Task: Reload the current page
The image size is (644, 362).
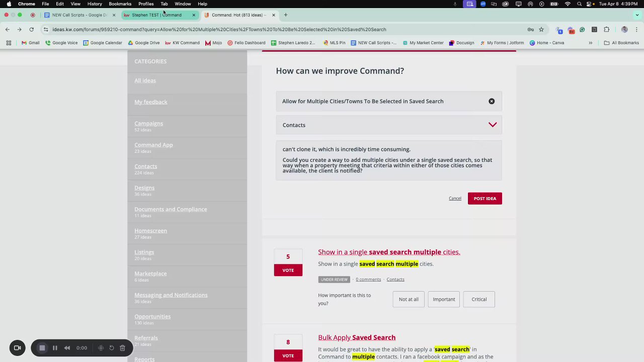Action: tap(31, 30)
